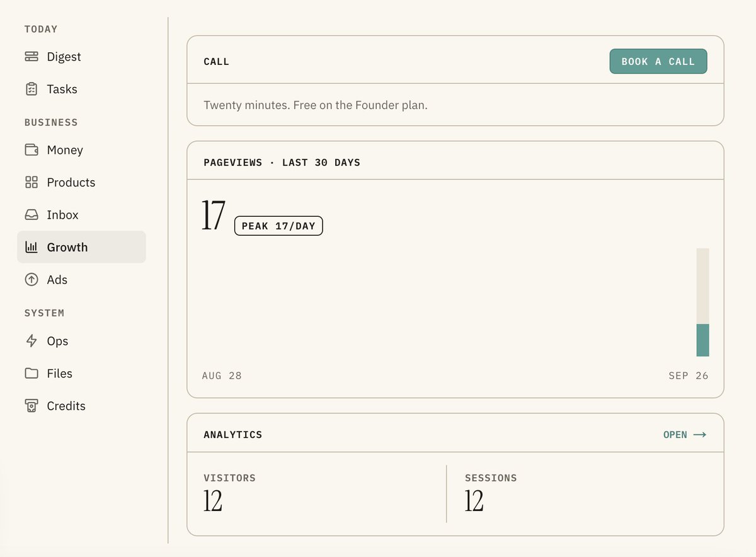This screenshot has height=557, width=756.
Task: Click the Book a Call button
Action: (658, 61)
